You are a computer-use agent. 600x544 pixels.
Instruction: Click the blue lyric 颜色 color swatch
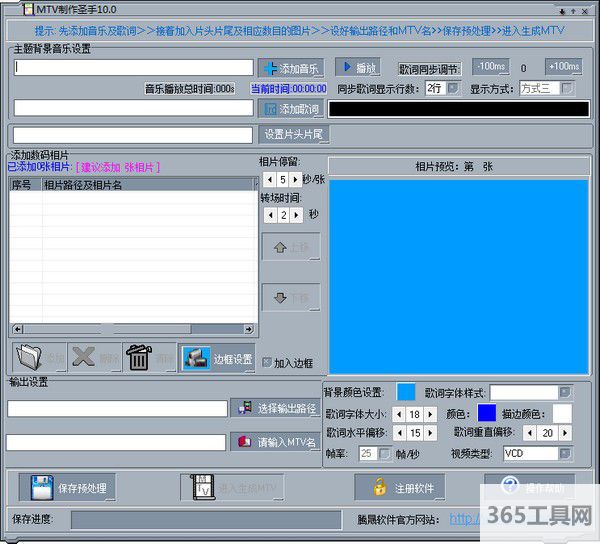tap(486, 412)
